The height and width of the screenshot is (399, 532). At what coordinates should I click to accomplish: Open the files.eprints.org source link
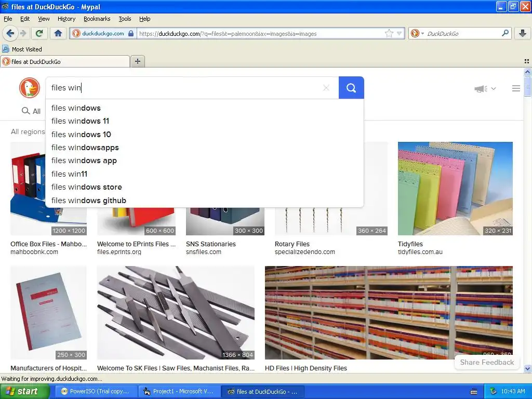click(119, 252)
